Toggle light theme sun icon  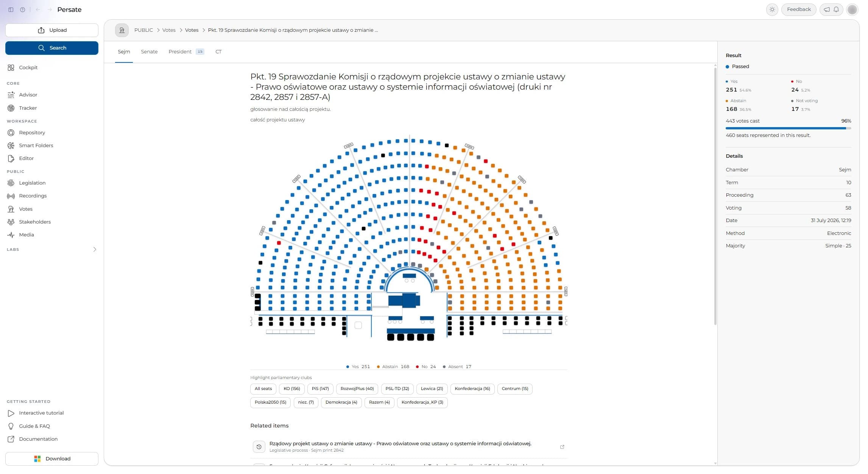tap(772, 9)
